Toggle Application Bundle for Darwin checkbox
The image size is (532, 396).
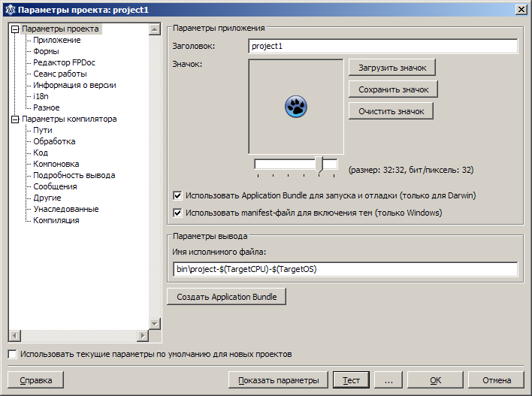(177, 195)
